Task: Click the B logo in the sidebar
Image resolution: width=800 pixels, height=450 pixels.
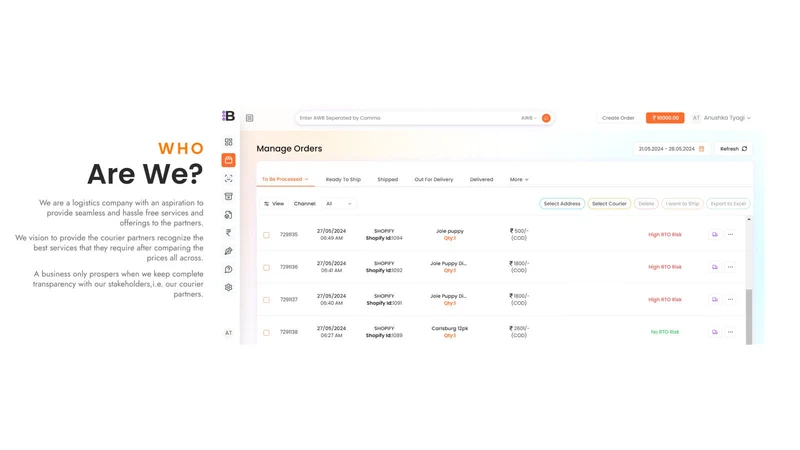Action: 228,116
